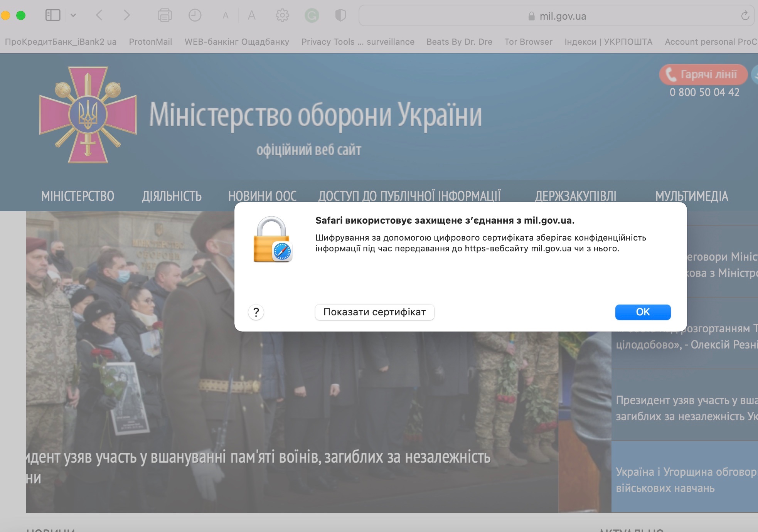Go forward with the forward arrow
Viewport: 758px width, 532px height.
pyautogui.click(x=126, y=15)
